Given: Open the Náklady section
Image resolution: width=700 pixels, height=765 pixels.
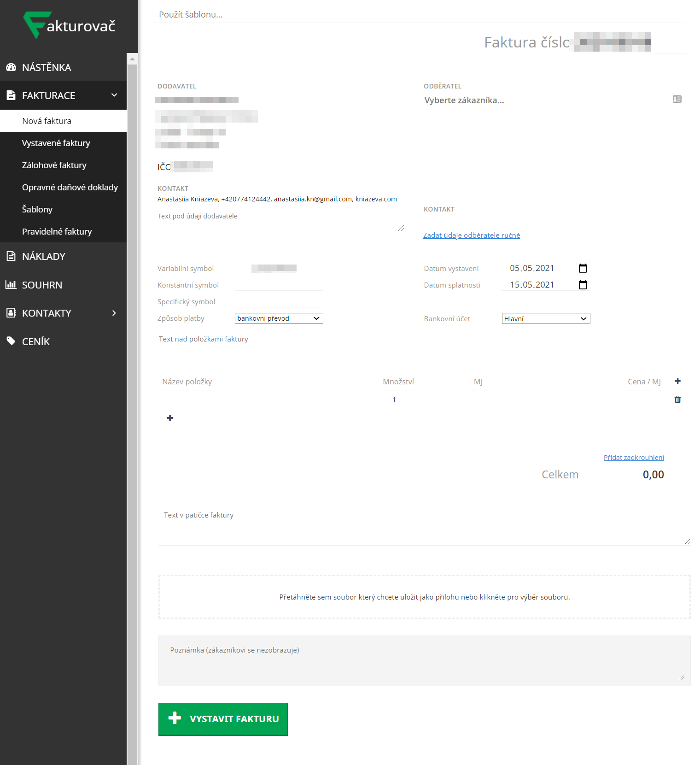Looking at the screenshot, I should [63, 256].
